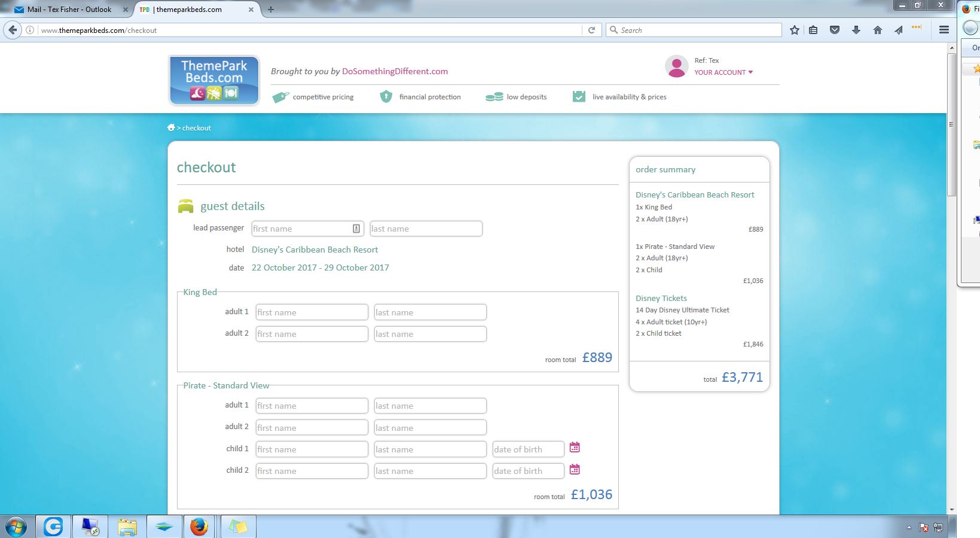980x538 pixels.
Task: Click the ThemeParkBeds.com logo
Action: tap(214, 80)
